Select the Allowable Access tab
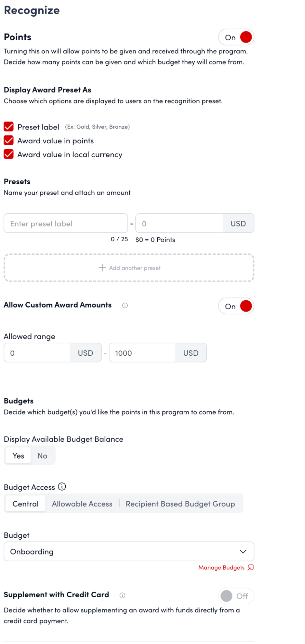This screenshot has height=644, width=305. coord(82,504)
